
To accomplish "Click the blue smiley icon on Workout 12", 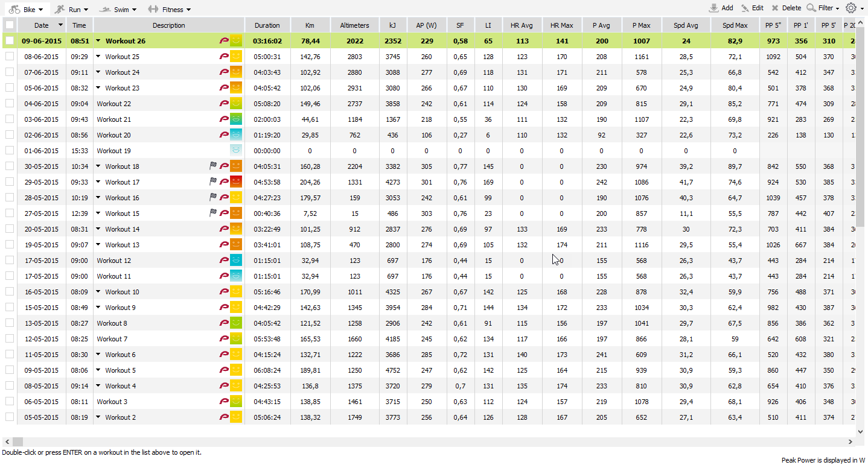I will [235, 261].
